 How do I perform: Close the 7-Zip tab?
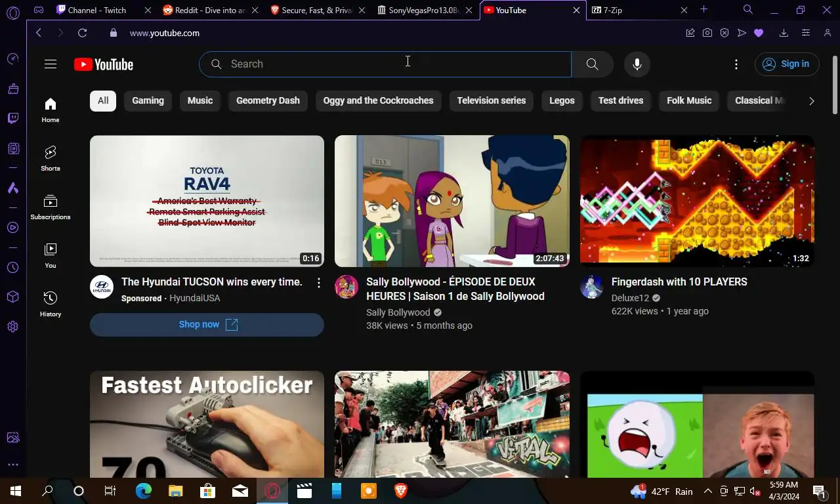click(684, 10)
